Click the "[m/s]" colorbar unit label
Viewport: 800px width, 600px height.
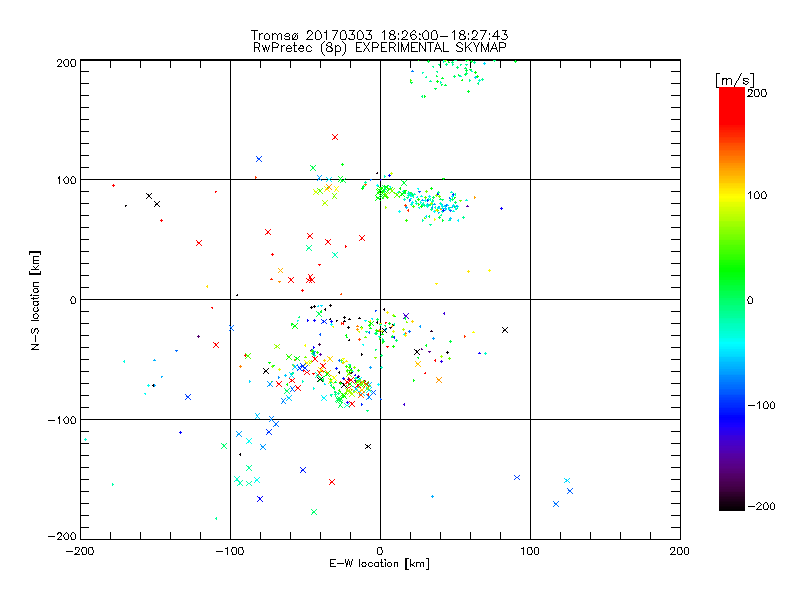[735, 80]
